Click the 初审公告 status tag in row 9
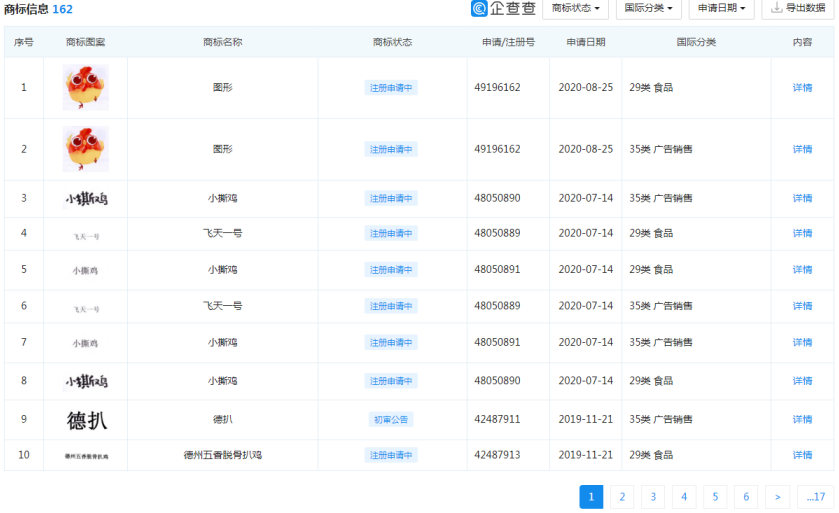 (391, 419)
